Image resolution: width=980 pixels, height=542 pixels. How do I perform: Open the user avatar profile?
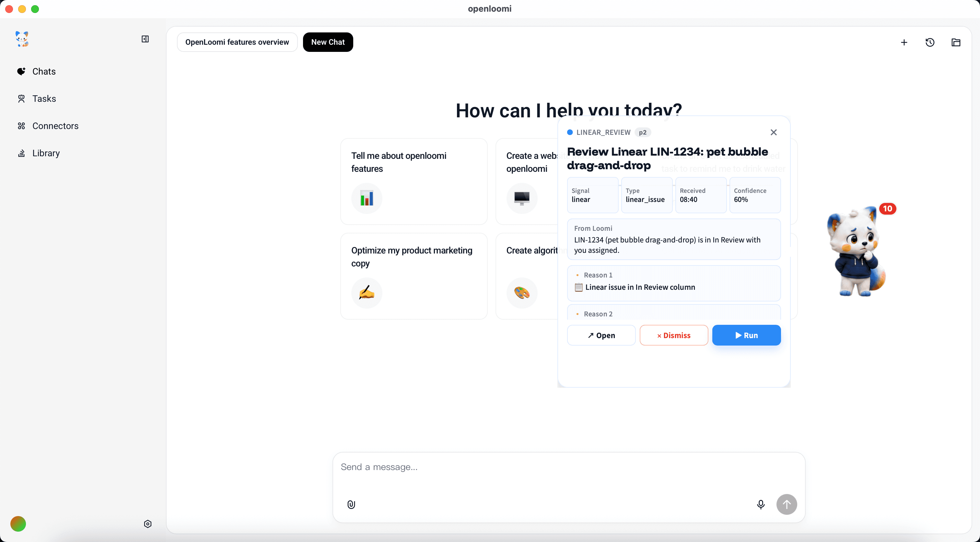click(18, 524)
